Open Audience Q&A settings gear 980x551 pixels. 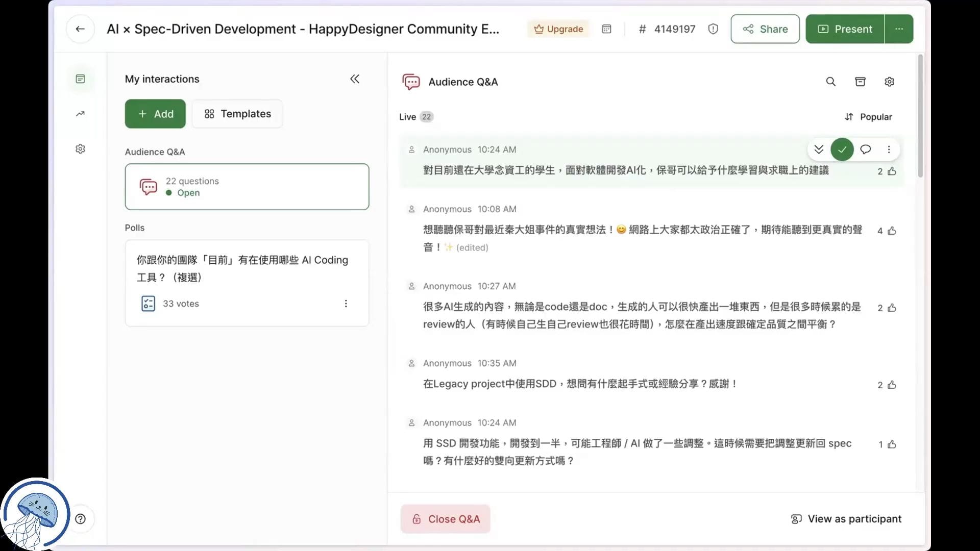click(889, 82)
